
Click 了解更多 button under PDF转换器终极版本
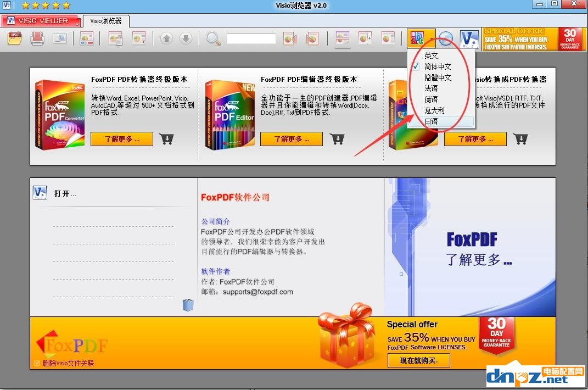point(122,139)
